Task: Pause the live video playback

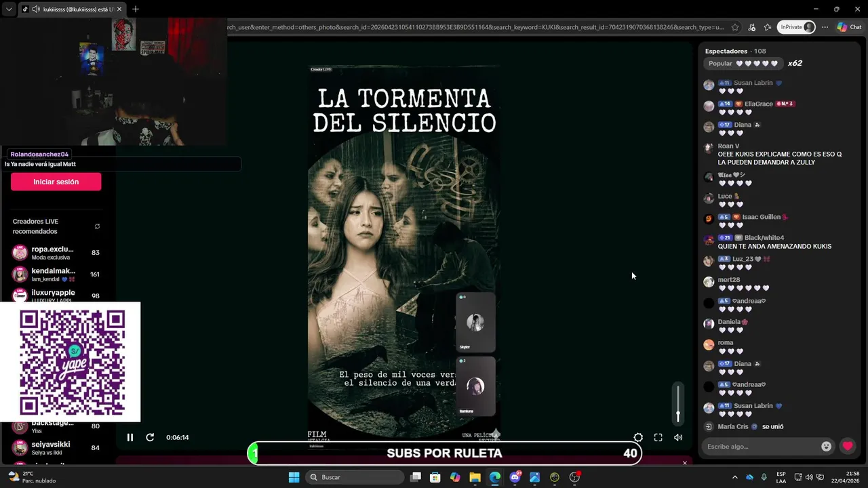Action: [130, 437]
